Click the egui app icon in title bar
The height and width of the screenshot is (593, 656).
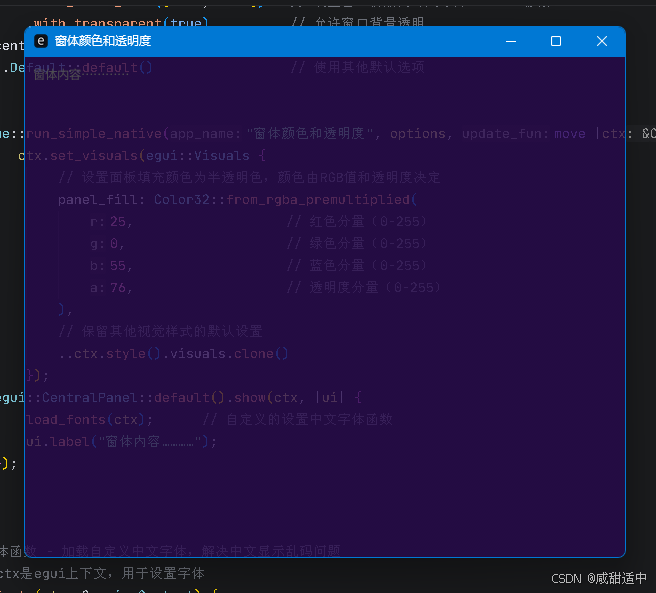(x=41, y=41)
